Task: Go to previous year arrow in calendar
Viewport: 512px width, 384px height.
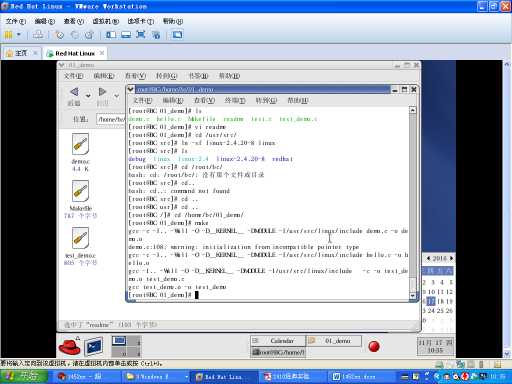Action: 429,258
